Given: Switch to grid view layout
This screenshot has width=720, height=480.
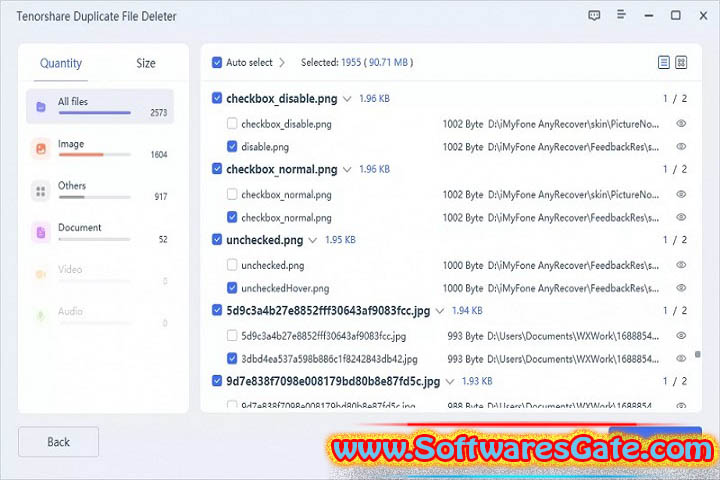Looking at the screenshot, I should (x=681, y=62).
